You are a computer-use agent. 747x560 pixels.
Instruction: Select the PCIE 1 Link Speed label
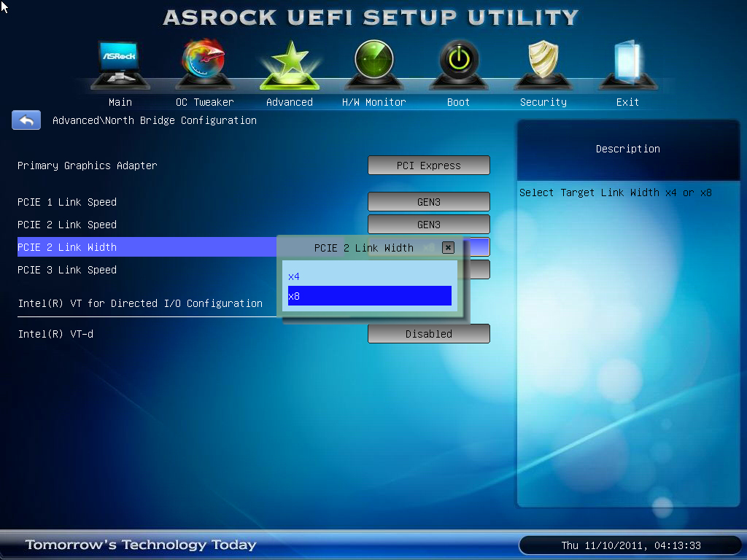coord(67,202)
